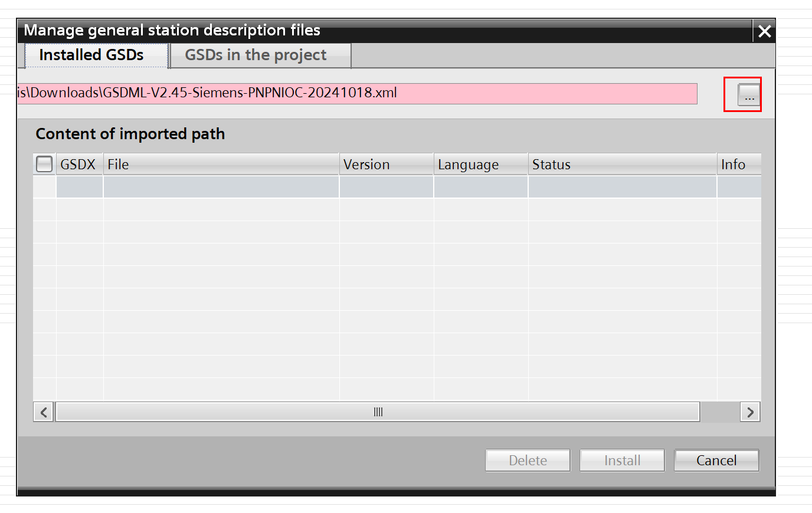Close the Manage general station description files dialog
The height and width of the screenshot is (513, 812).
click(764, 31)
